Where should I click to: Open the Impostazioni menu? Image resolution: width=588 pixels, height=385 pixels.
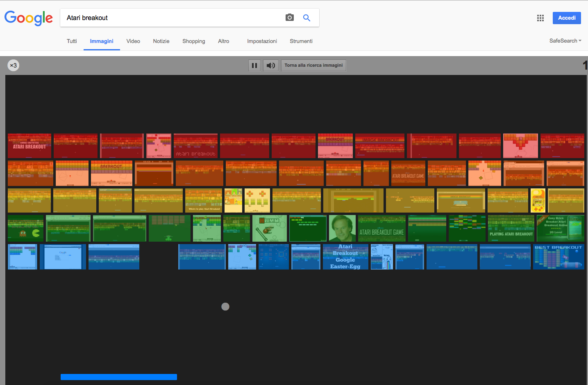(262, 41)
